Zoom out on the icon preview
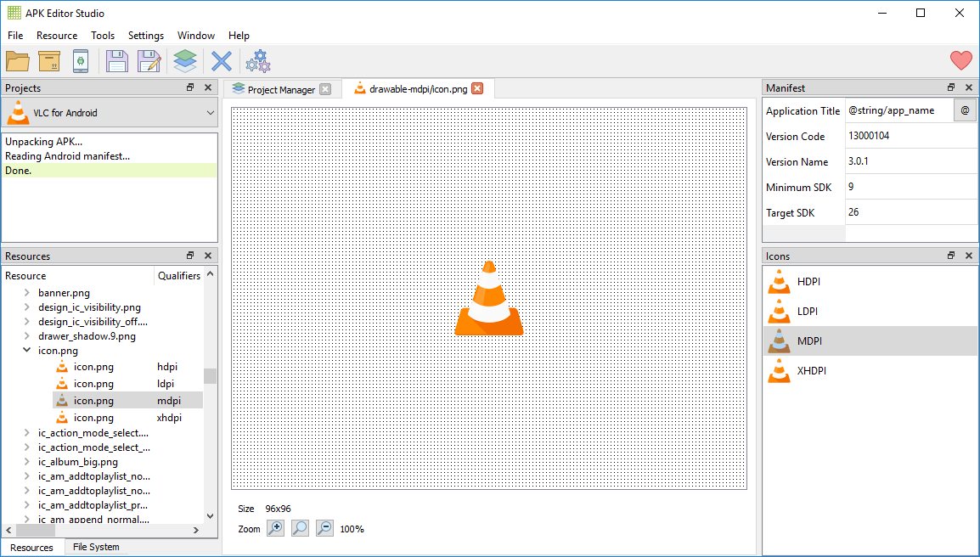The image size is (980, 557). coord(324,528)
